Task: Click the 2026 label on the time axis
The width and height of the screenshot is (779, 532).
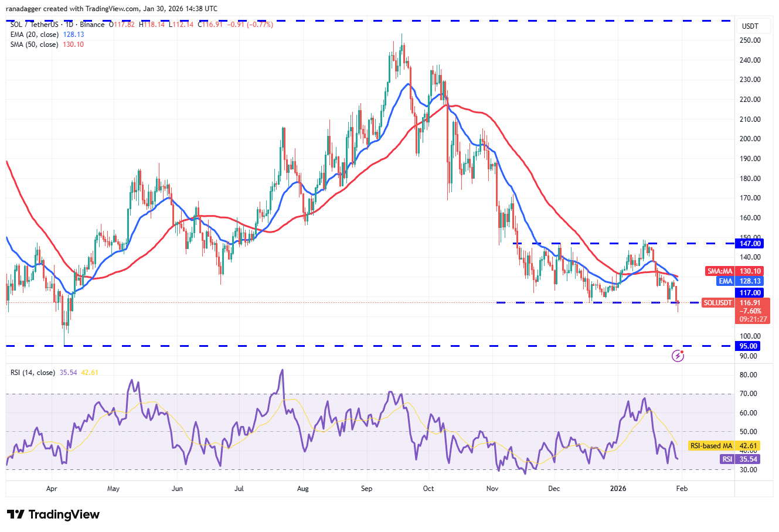Action: (x=618, y=488)
